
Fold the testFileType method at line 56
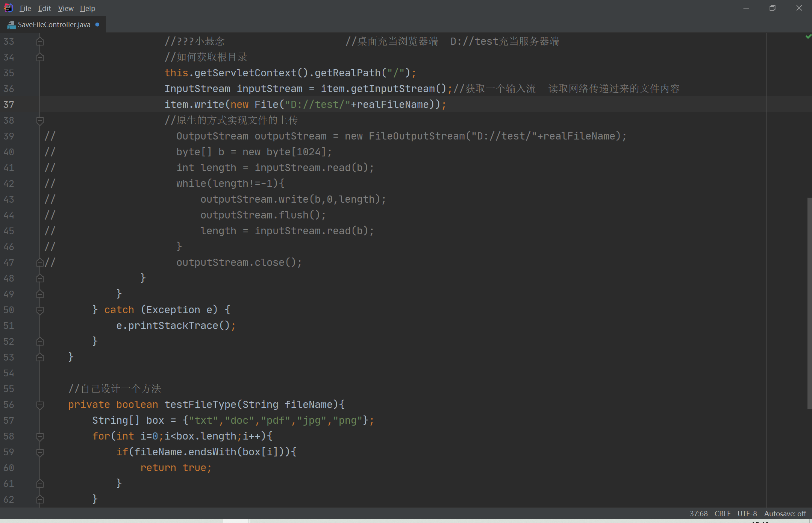click(40, 405)
